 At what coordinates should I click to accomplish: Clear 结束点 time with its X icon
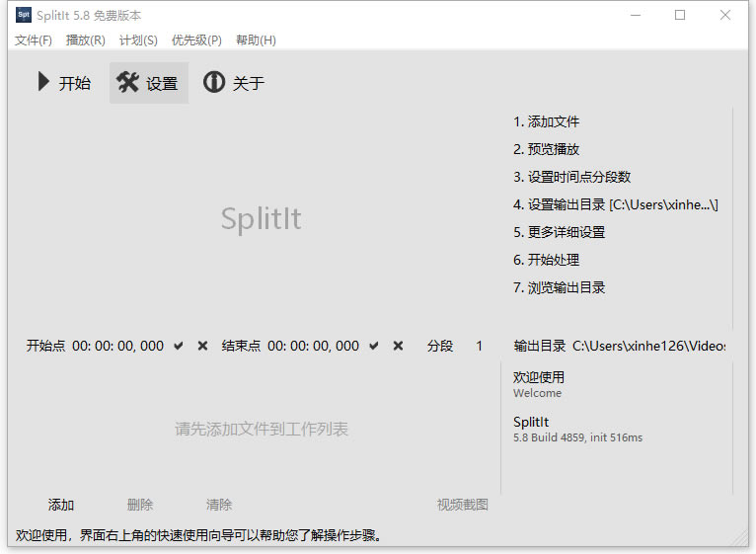coord(398,346)
